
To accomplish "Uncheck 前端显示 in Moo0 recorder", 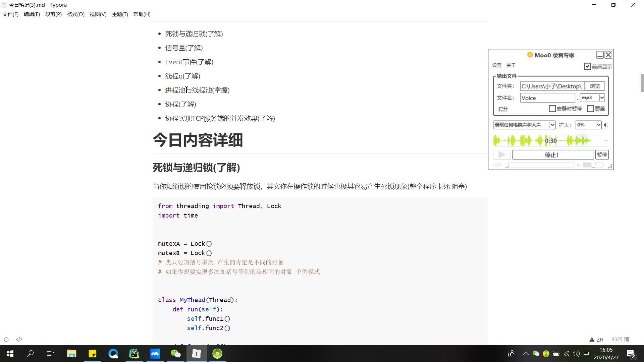I will point(587,66).
